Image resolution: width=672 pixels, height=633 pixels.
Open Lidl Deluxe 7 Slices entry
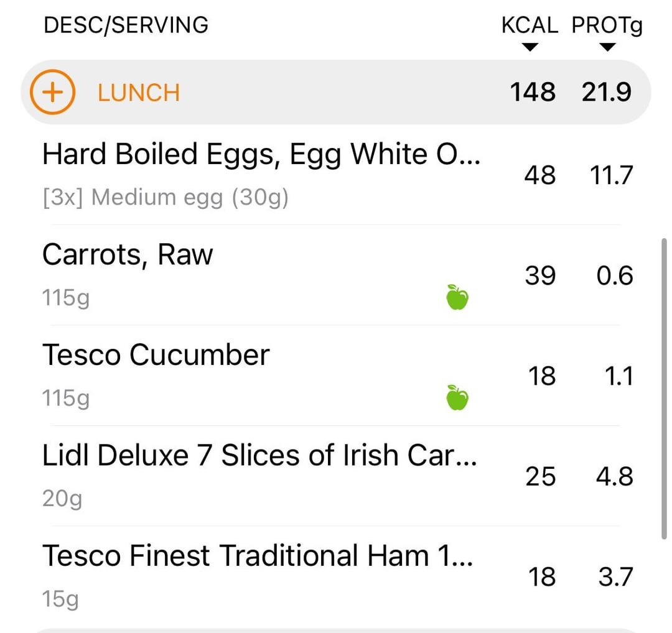click(335, 476)
